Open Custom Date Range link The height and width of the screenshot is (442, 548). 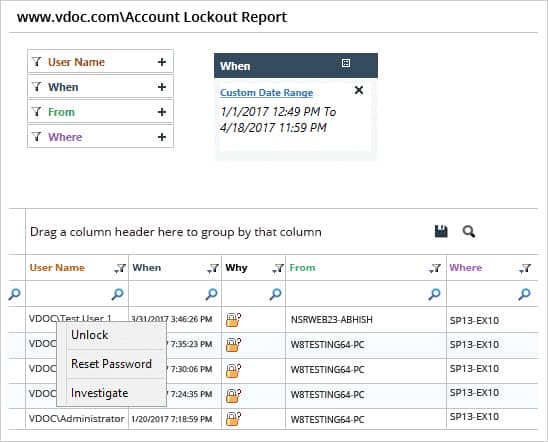coord(267,93)
